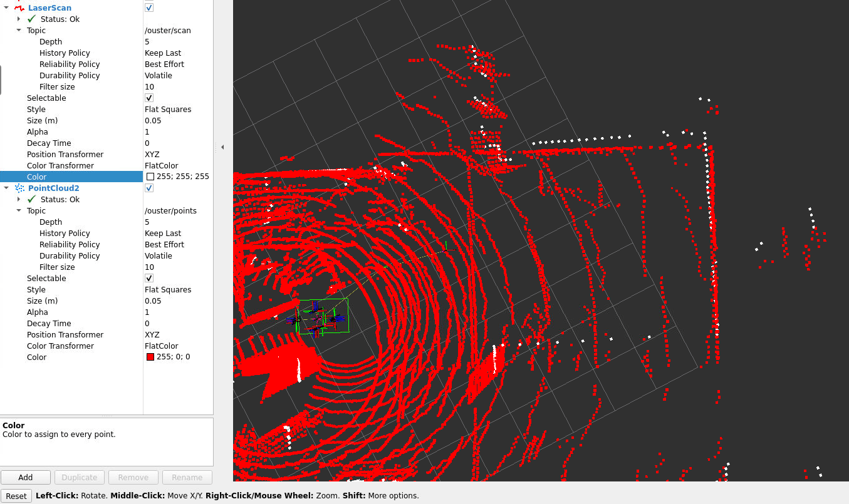Collapse the Topic section under LaserScan
Viewport: 849px width, 504px height.
[19, 31]
